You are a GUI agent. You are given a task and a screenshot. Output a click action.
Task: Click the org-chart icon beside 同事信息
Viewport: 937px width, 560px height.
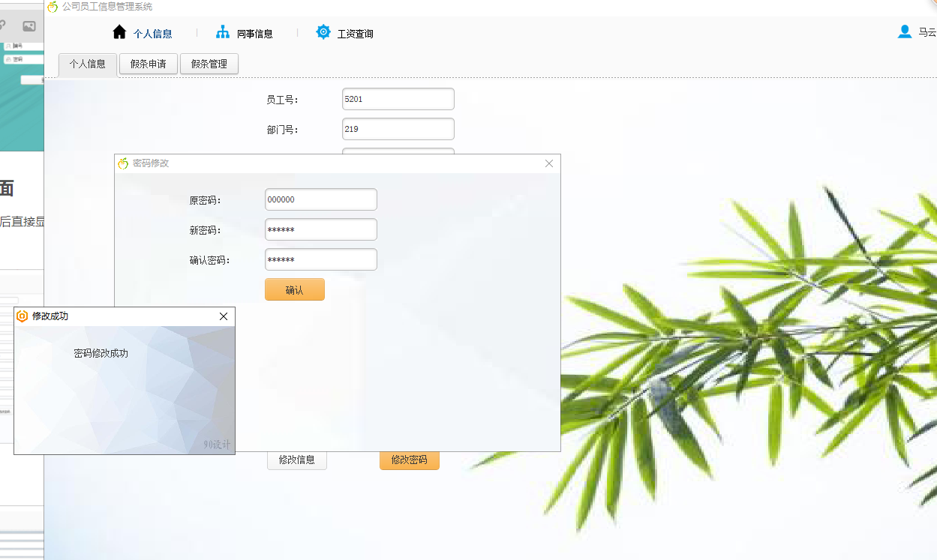pyautogui.click(x=223, y=32)
